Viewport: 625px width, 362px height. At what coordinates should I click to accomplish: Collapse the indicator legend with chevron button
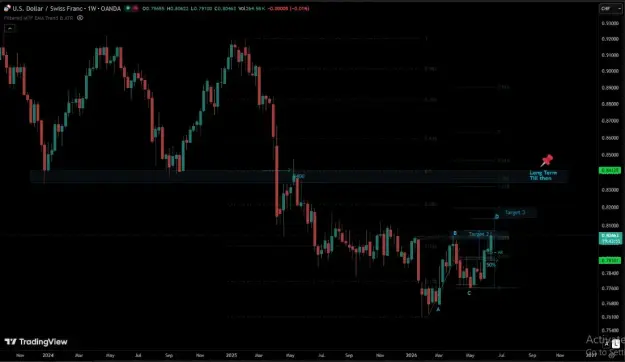[10, 28]
